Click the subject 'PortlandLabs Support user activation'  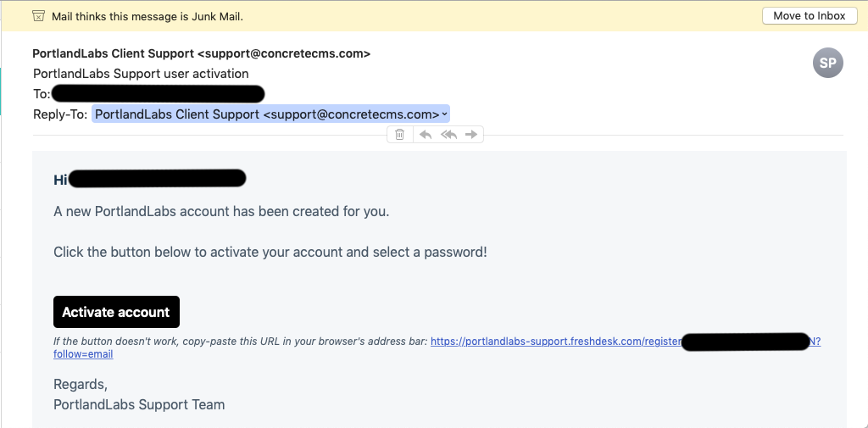pyautogui.click(x=141, y=74)
